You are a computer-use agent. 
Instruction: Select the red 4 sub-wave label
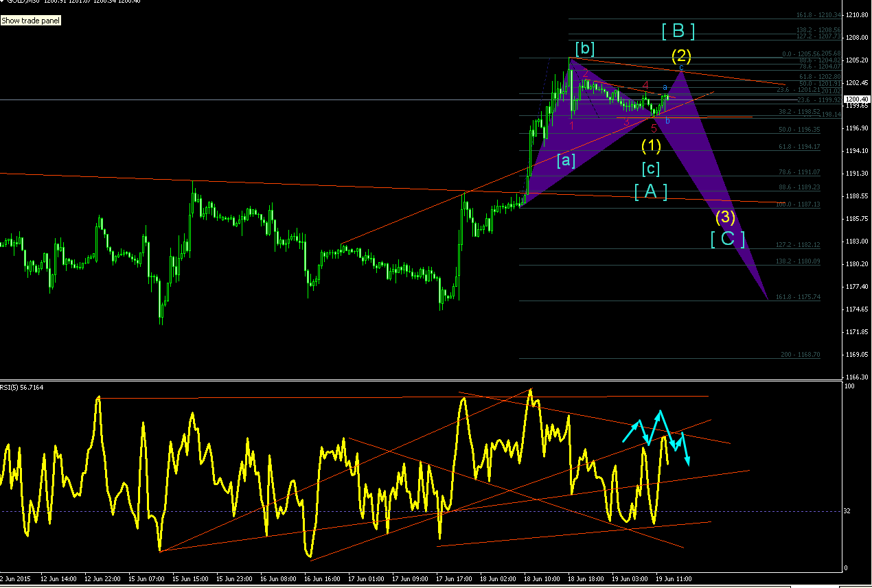click(x=645, y=86)
